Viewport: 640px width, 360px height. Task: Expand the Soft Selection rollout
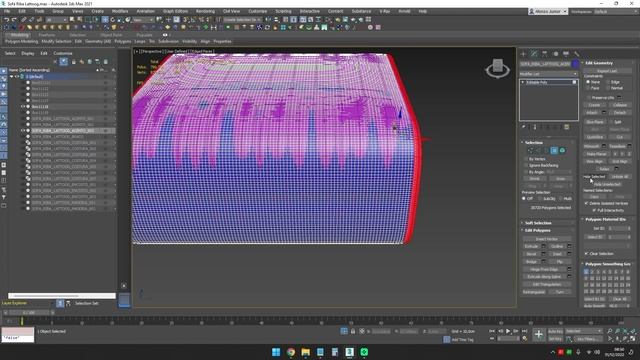(x=538, y=223)
